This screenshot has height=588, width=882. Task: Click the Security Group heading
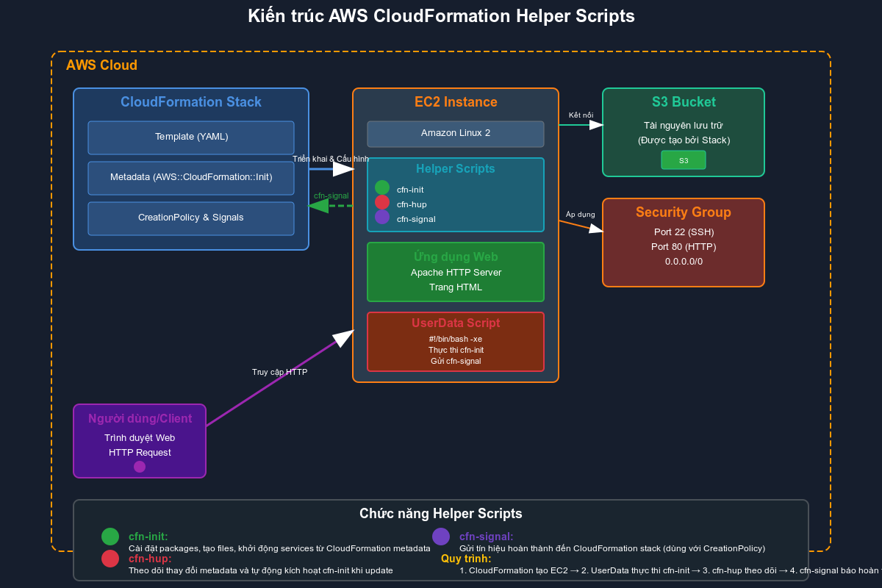coord(684,212)
